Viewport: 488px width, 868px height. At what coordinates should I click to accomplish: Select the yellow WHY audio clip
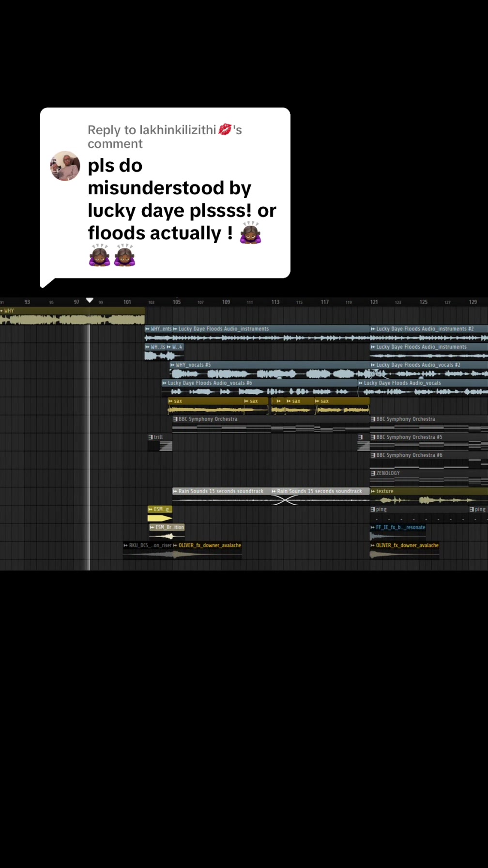tap(72, 316)
